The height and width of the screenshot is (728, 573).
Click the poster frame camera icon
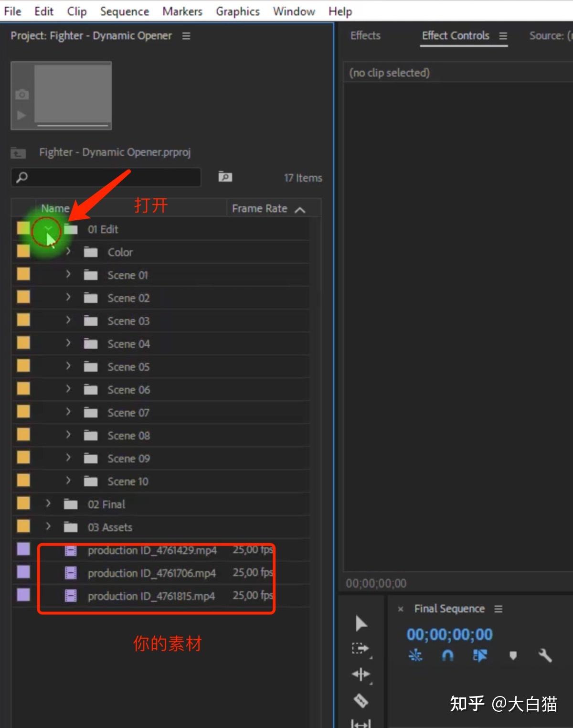click(x=21, y=95)
